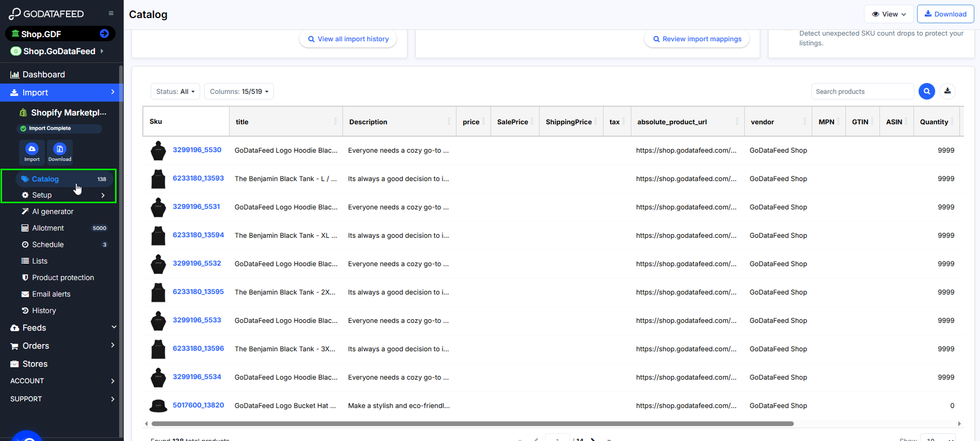Open the SKU link 3299196_5533
The height and width of the screenshot is (441, 980).
click(x=197, y=320)
